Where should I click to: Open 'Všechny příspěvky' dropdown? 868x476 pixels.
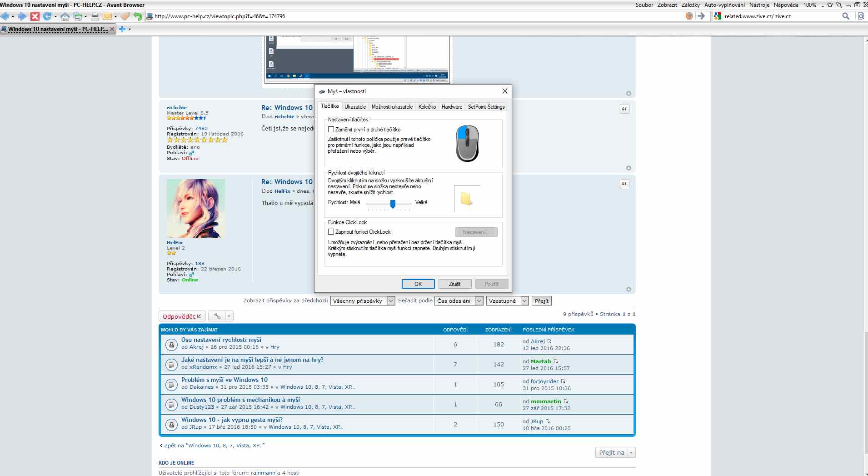pos(362,301)
